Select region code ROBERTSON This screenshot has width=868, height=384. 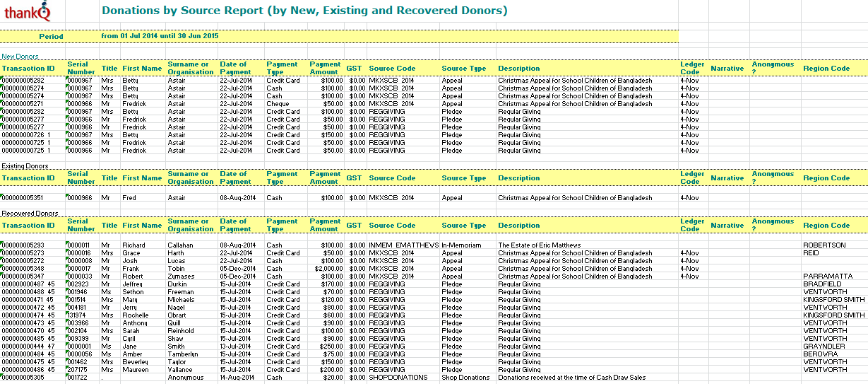824,245
